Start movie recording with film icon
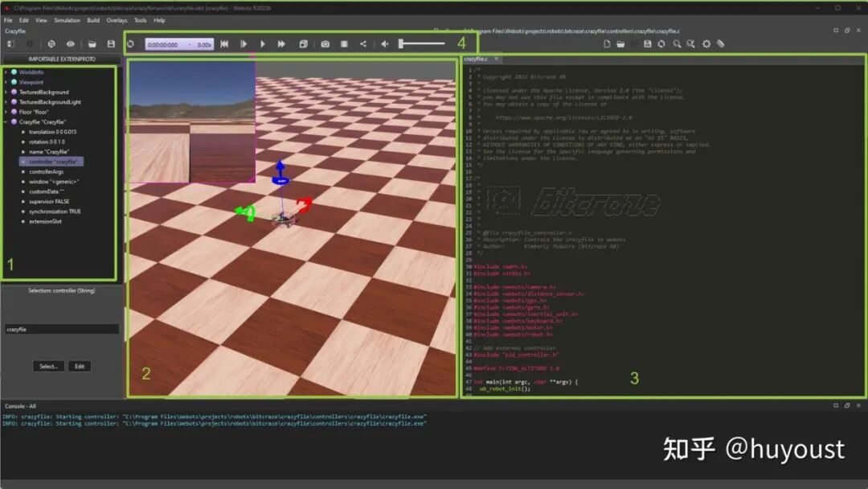Viewport: 868px width, 489px height. point(344,43)
